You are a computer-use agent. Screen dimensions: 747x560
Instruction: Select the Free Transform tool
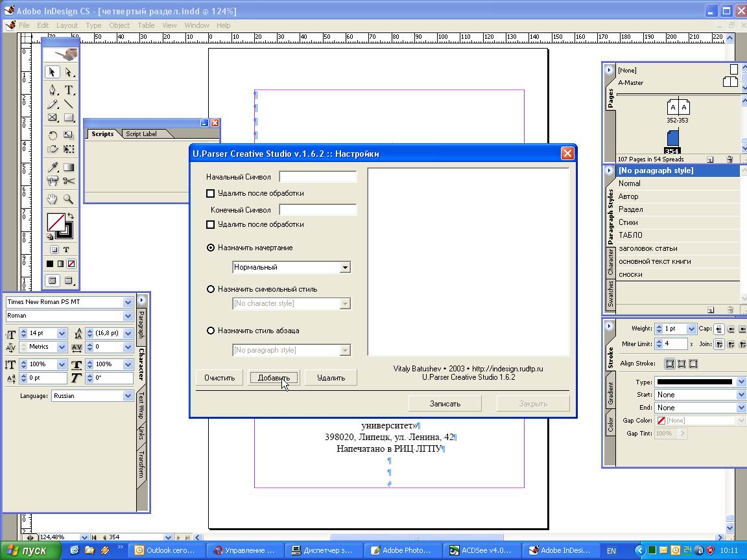pyautogui.click(x=69, y=149)
